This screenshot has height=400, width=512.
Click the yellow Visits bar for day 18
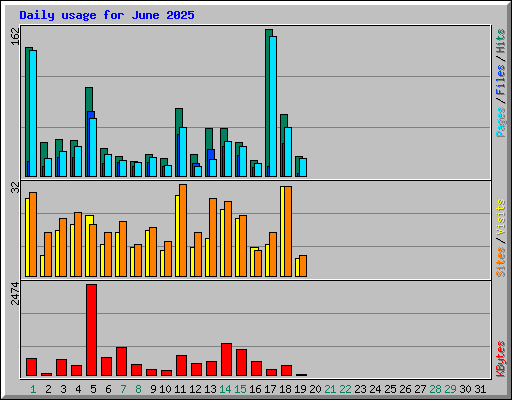click(x=282, y=231)
